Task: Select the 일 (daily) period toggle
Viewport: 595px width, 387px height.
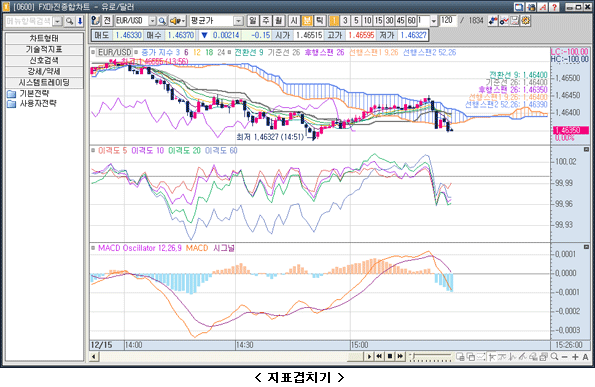Action: tap(253, 20)
